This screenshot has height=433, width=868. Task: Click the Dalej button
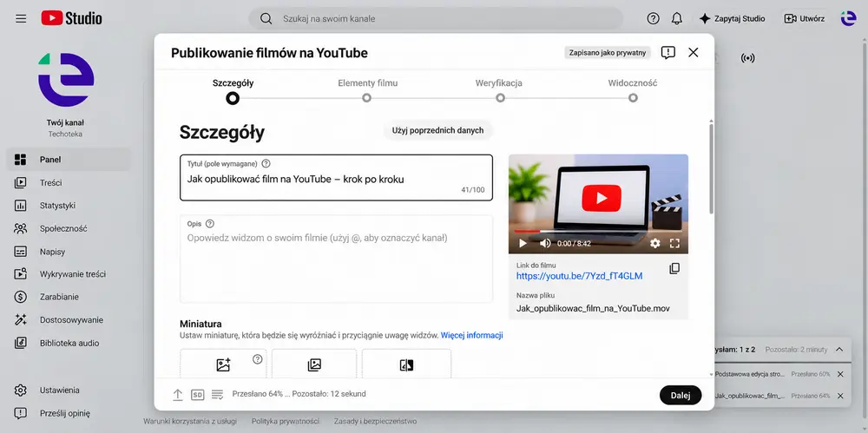point(681,396)
